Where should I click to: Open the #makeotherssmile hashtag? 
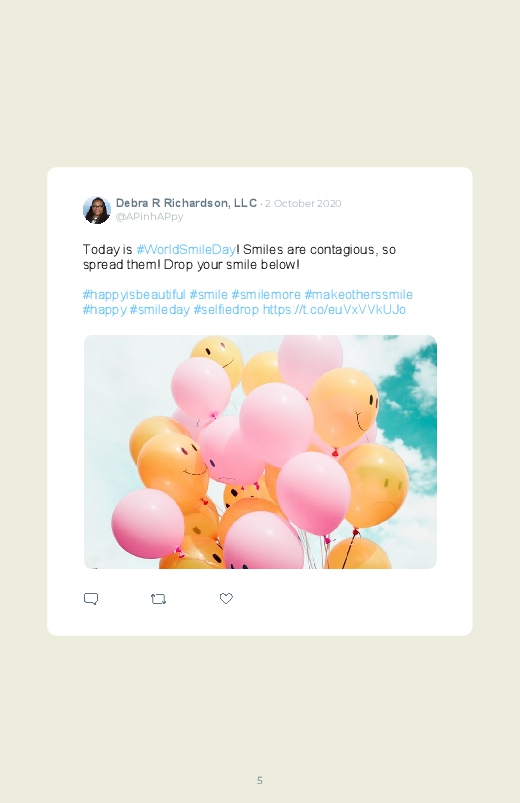click(x=359, y=295)
